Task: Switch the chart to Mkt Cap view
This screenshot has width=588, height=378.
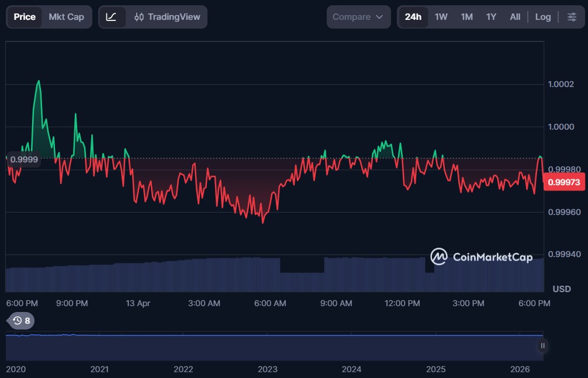Action: [x=66, y=17]
